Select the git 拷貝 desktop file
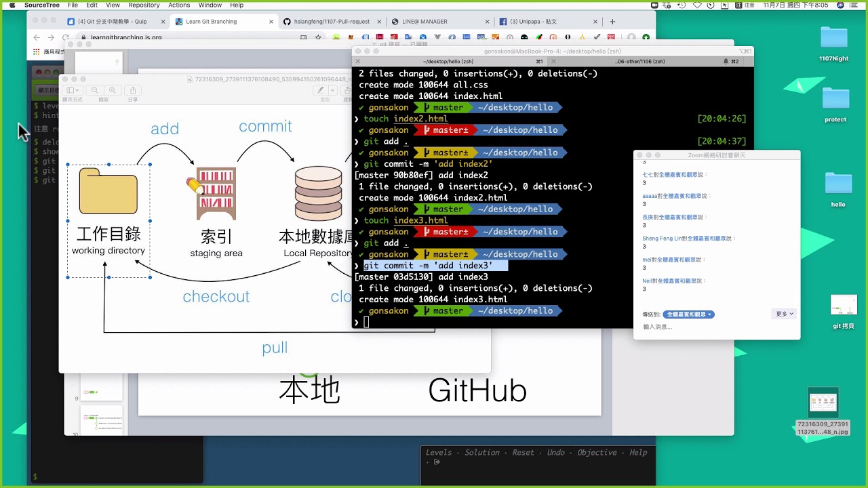 [844, 312]
